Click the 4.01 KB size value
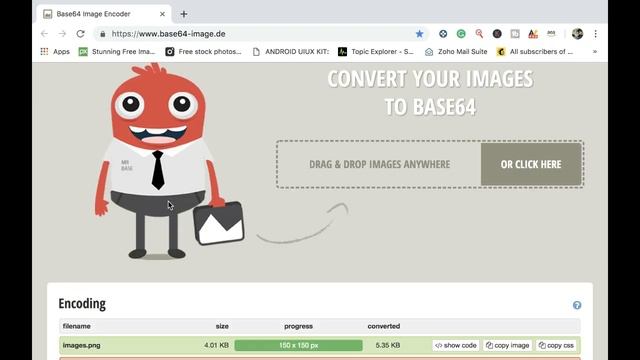Screen dimensions: 640x360 216,345
